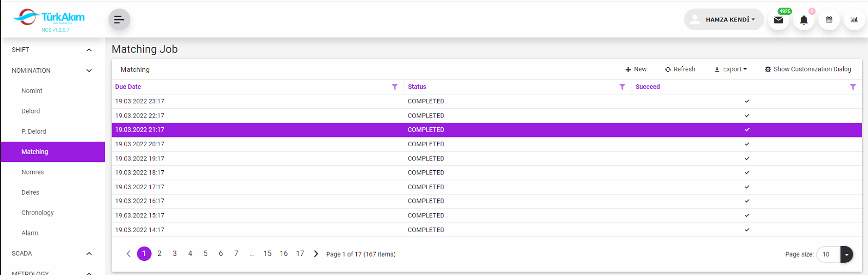Open Chronology in the sidebar
Screen dimensions: 868x275
point(38,213)
